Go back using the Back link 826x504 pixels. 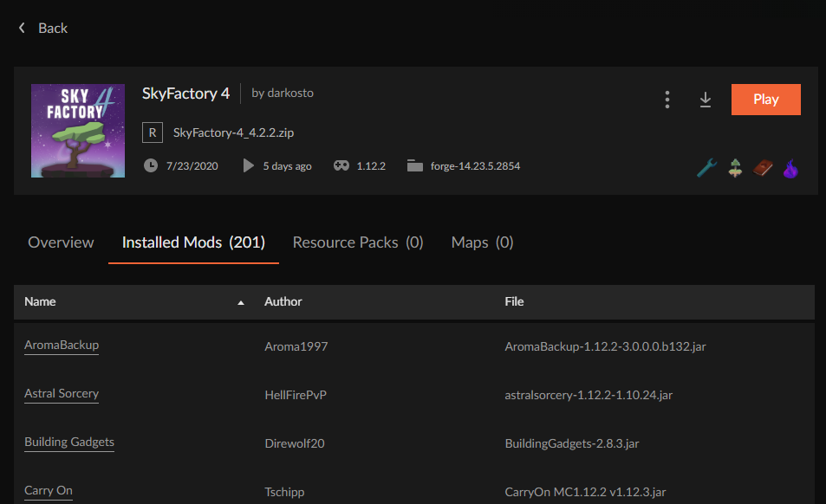pyautogui.click(x=53, y=28)
